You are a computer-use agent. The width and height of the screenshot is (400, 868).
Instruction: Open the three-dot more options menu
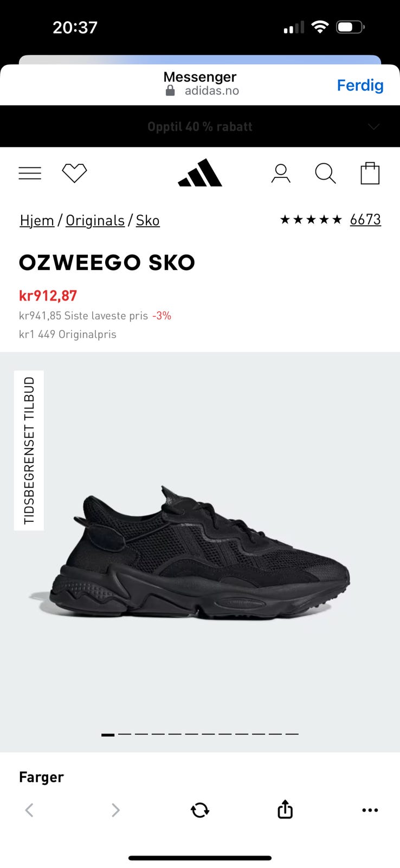(370, 810)
